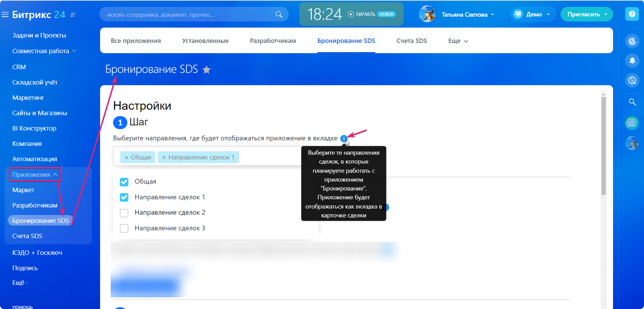The width and height of the screenshot is (644, 309).
Task: Switch to Счета SDS tab
Action: [x=412, y=41]
